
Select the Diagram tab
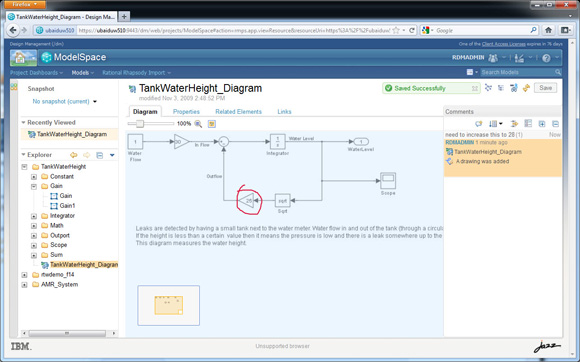point(145,111)
